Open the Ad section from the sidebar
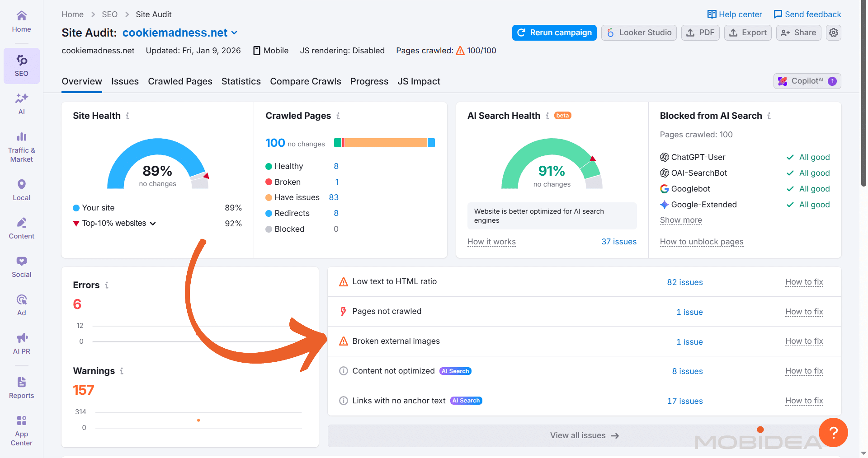 [21, 304]
